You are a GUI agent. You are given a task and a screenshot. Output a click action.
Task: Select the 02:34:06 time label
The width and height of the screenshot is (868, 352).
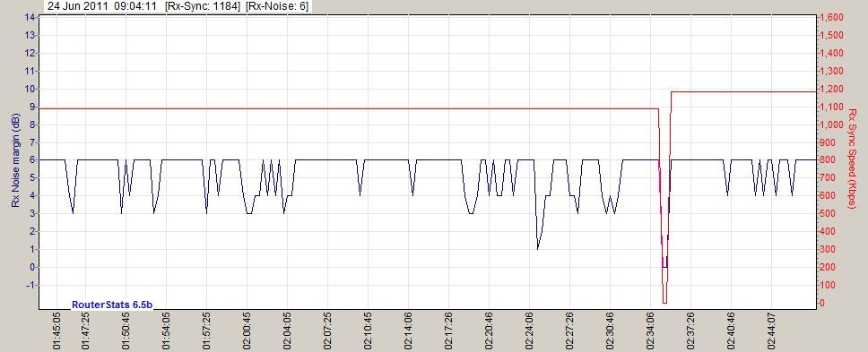coord(651,331)
